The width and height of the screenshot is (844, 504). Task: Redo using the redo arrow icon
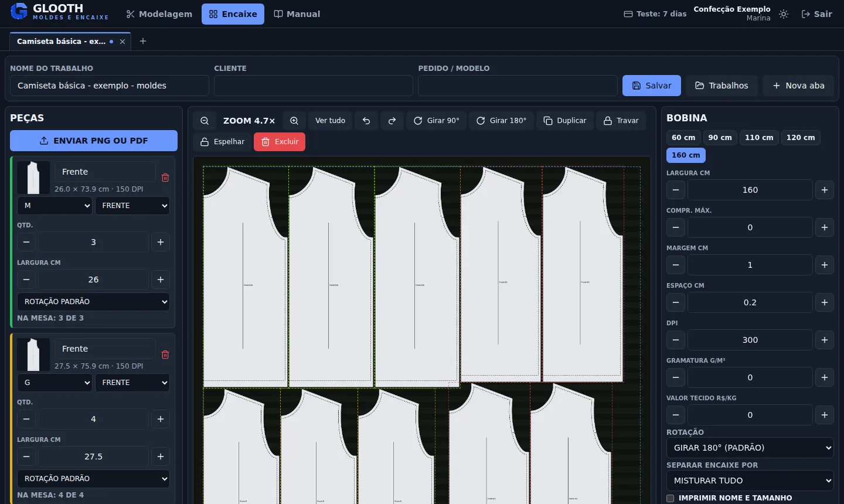pos(392,121)
